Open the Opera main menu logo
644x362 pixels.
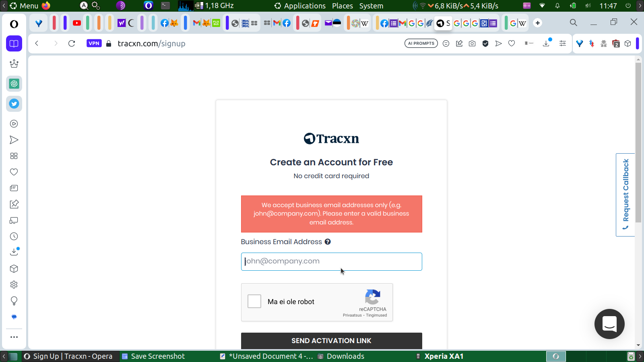click(14, 24)
